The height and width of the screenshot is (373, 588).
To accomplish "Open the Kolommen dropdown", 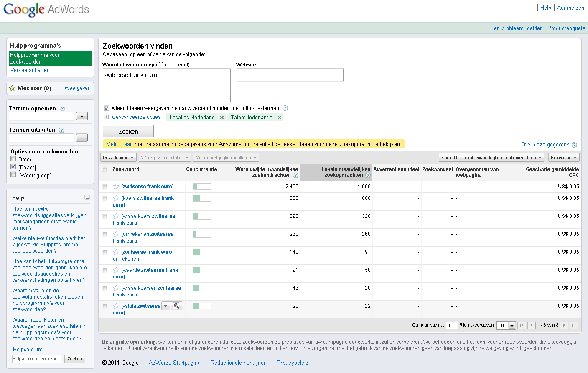I will tap(564, 158).
